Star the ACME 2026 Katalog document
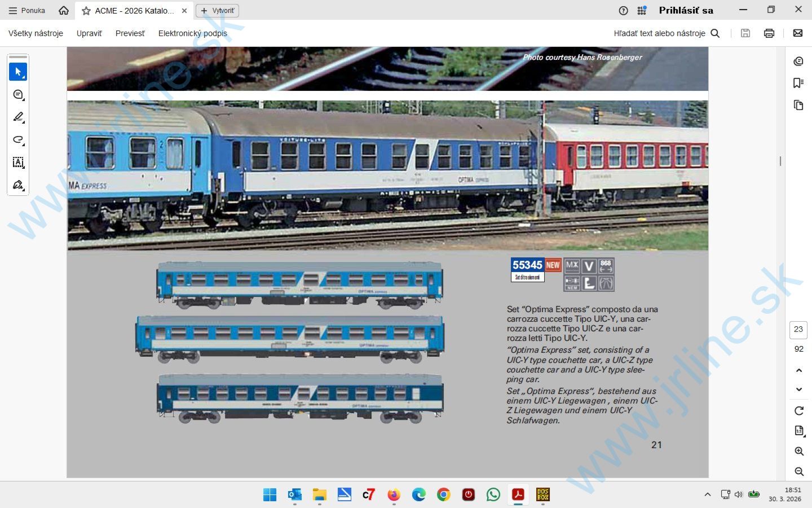This screenshot has height=508, width=812. coord(86,11)
